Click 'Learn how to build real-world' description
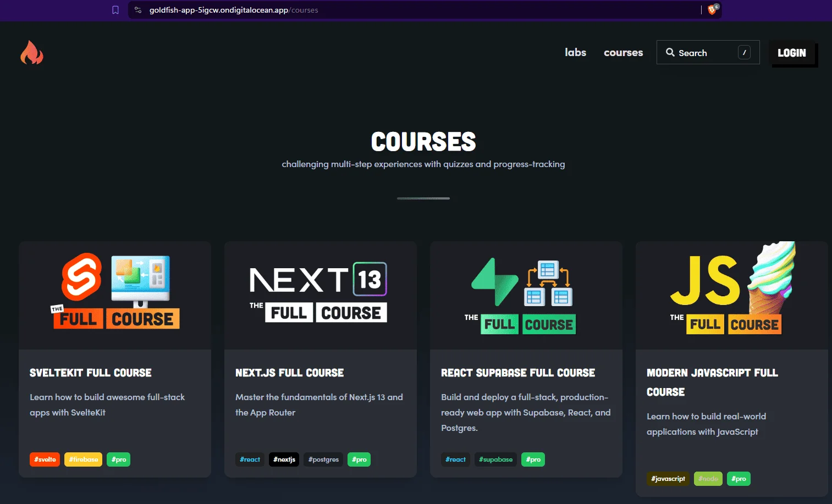The image size is (832, 504). click(x=706, y=424)
